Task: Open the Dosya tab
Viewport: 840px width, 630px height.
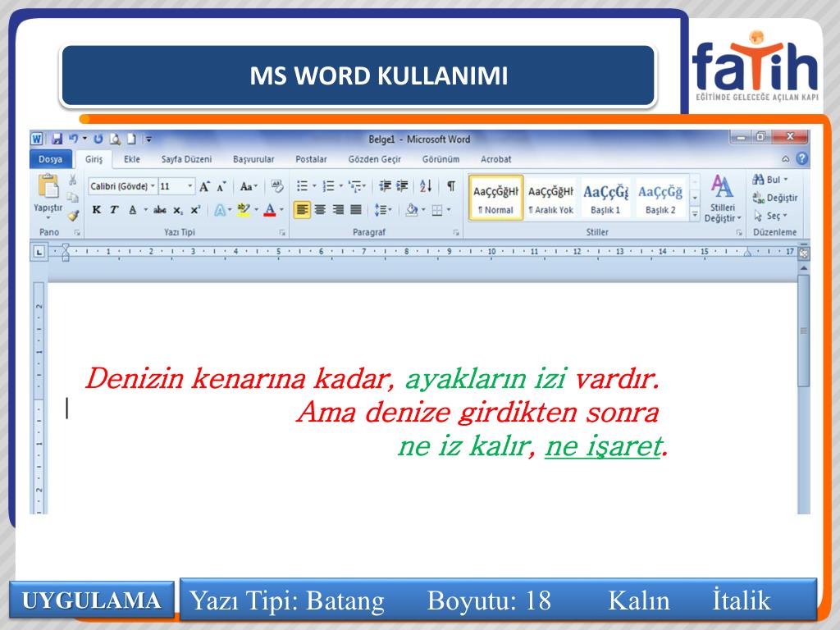Action: pyautogui.click(x=50, y=159)
